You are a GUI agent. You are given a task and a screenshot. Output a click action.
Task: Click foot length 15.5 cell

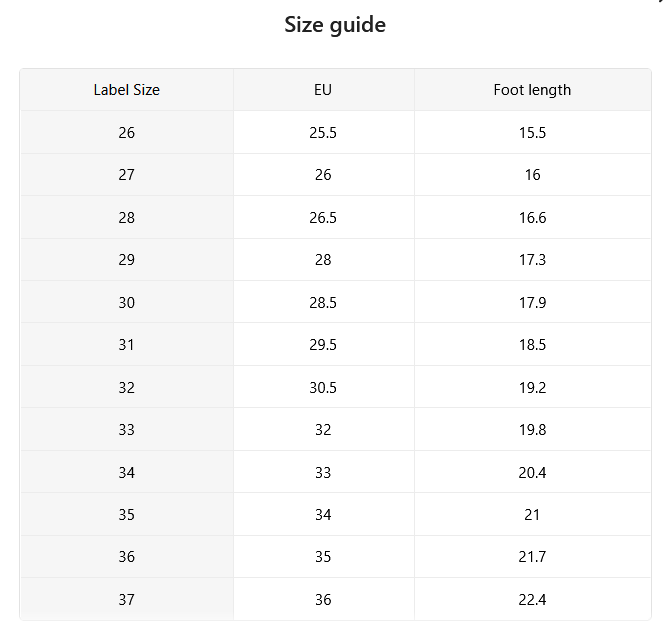click(533, 132)
